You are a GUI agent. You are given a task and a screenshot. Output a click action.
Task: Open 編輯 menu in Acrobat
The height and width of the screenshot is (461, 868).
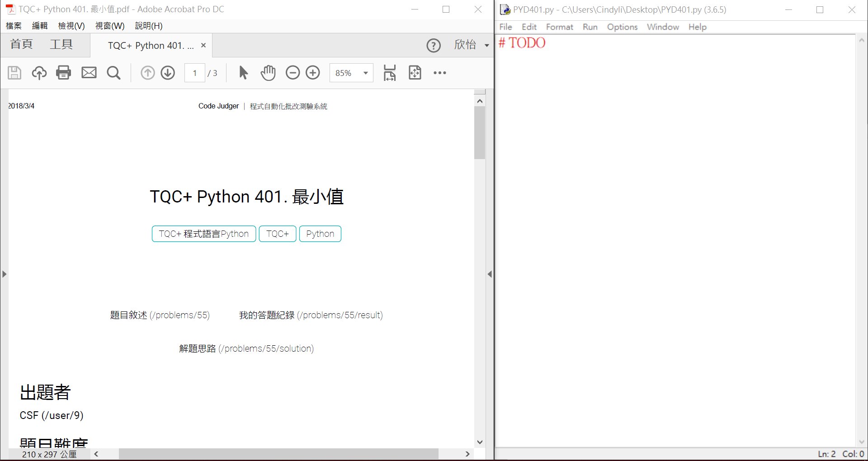coord(40,26)
